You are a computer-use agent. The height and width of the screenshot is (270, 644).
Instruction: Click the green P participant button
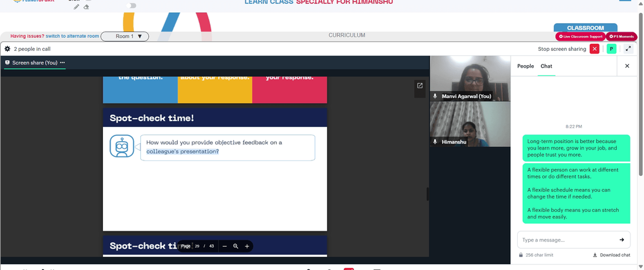[612, 49]
